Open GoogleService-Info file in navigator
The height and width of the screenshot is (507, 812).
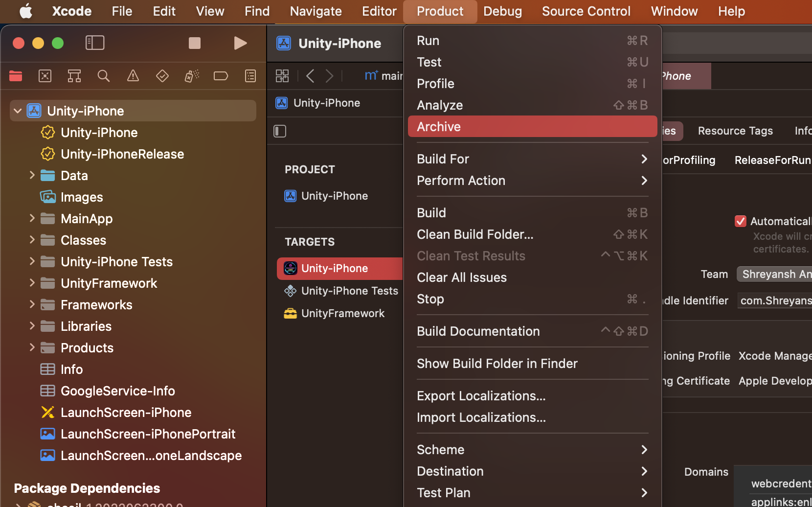pos(117,391)
